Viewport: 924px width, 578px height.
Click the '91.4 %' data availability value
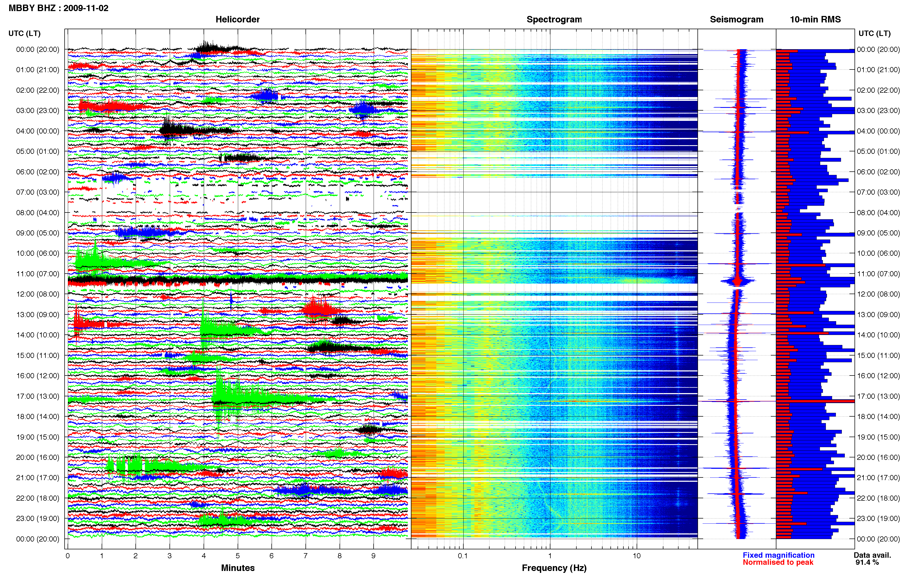(867, 563)
